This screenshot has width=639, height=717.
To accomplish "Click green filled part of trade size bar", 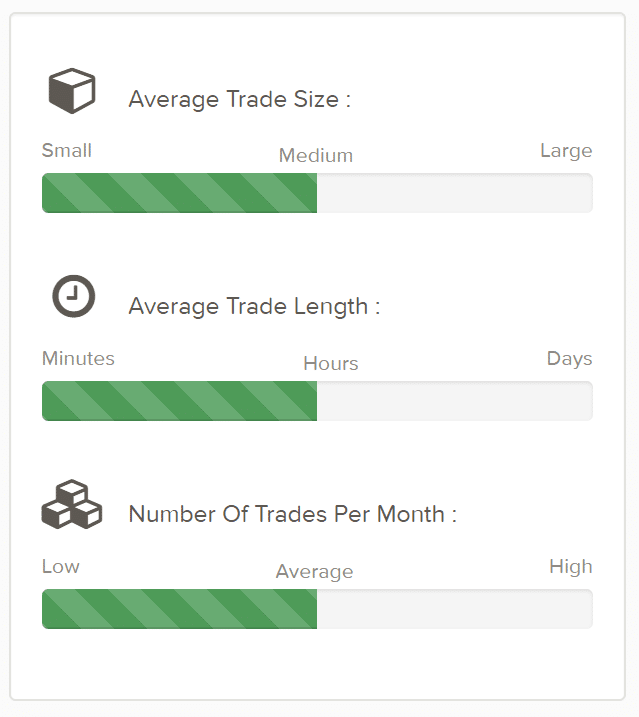I will pos(179,193).
